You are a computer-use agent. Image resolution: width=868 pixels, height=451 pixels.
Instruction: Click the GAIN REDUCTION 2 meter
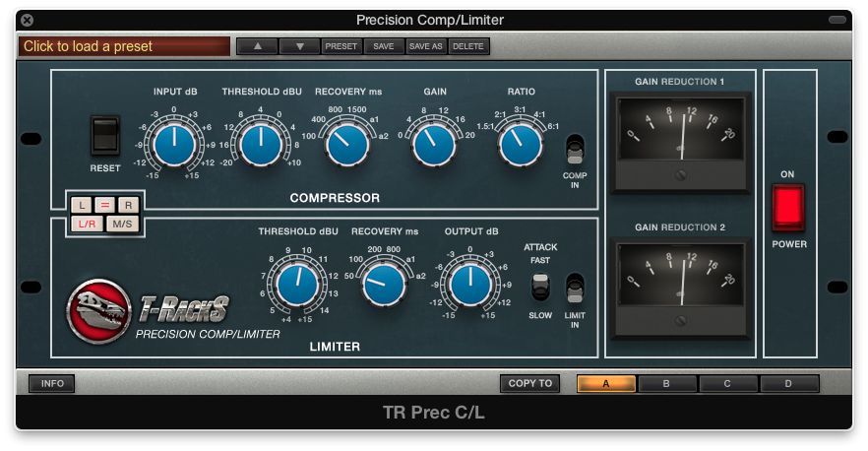[680, 289]
